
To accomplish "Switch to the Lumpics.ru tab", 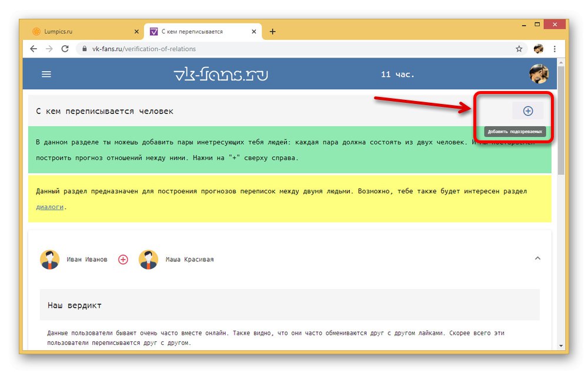I will (x=84, y=32).
